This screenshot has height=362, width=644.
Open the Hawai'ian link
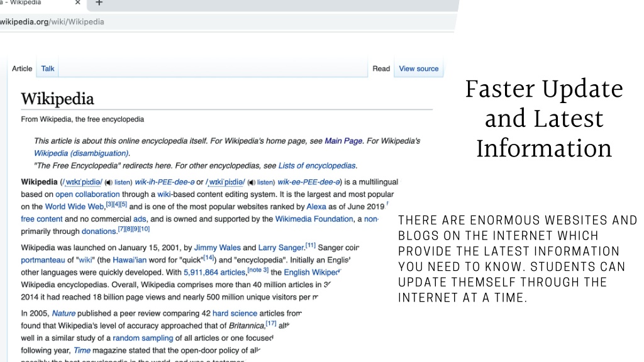tap(130, 260)
